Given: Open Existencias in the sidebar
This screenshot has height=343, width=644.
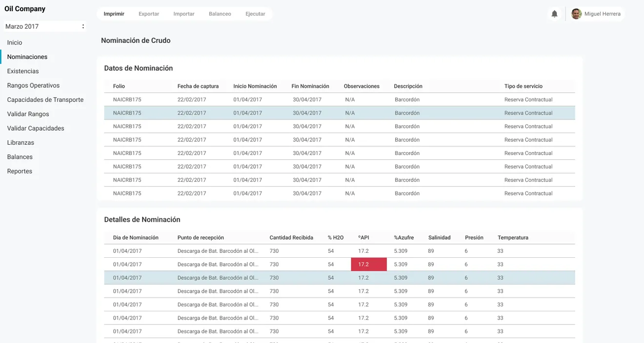Looking at the screenshot, I should click(x=23, y=71).
